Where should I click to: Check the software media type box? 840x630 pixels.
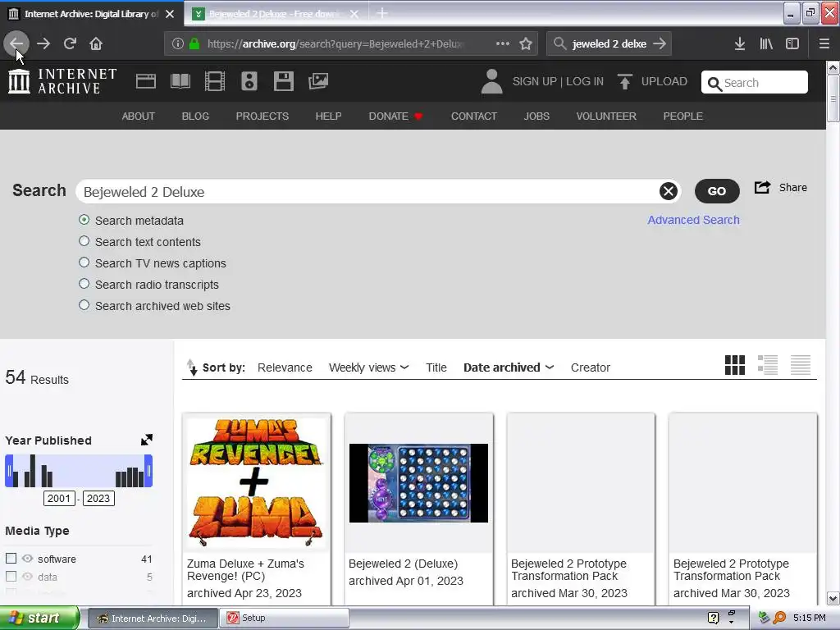point(11,558)
